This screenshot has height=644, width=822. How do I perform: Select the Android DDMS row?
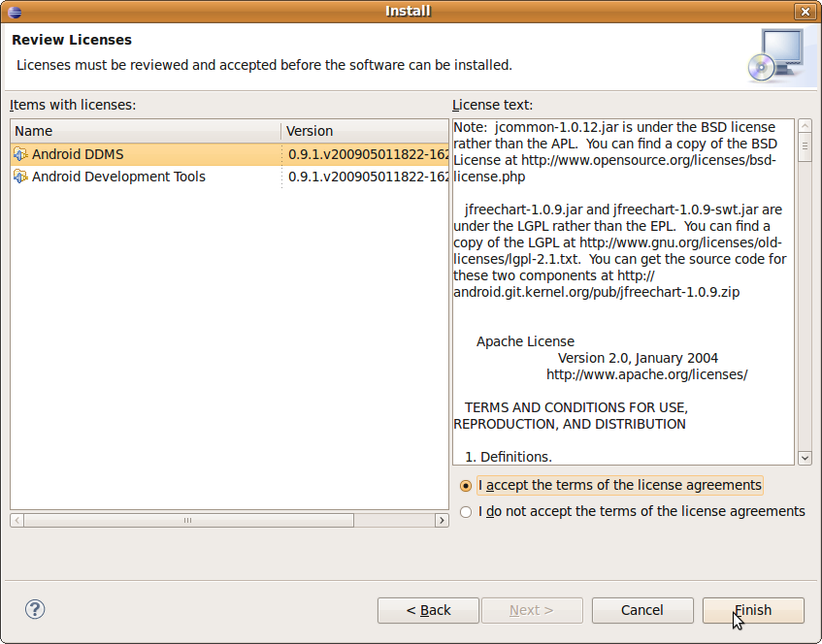pyautogui.click(x=230, y=154)
